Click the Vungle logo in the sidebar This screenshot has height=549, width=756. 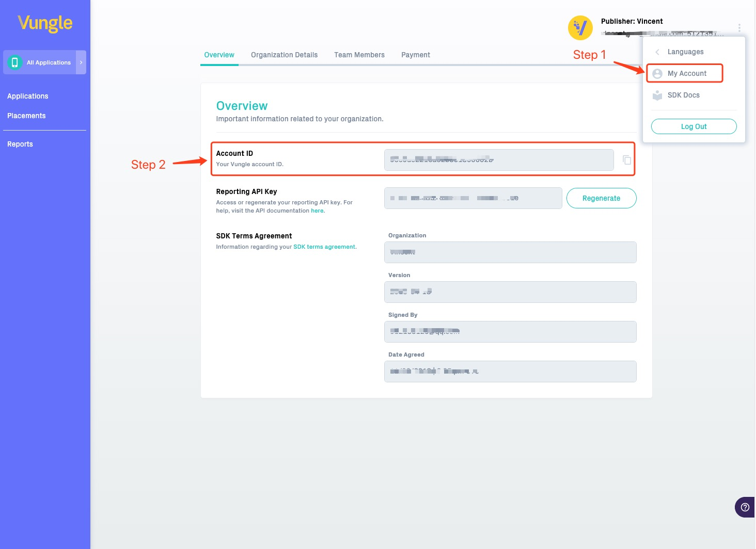click(45, 23)
